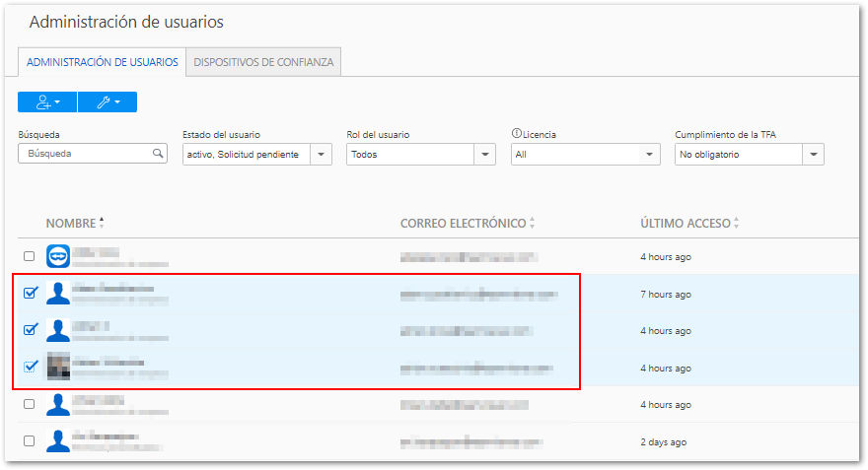Uncheck the user row with 7 hours ago
This screenshot has height=470, width=868.
tap(31, 293)
